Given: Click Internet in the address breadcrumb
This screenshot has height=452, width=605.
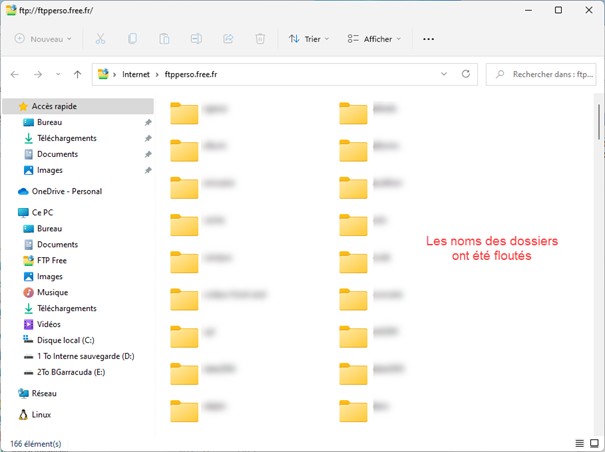Looking at the screenshot, I should [x=136, y=74].
